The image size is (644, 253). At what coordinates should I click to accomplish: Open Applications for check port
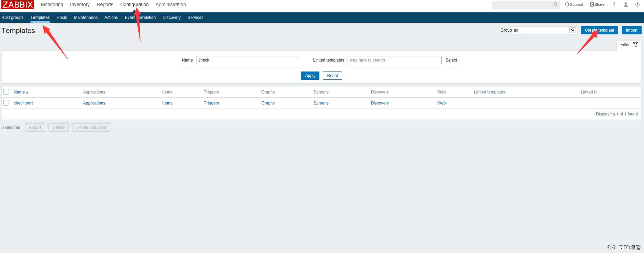[x=94, y=103]
